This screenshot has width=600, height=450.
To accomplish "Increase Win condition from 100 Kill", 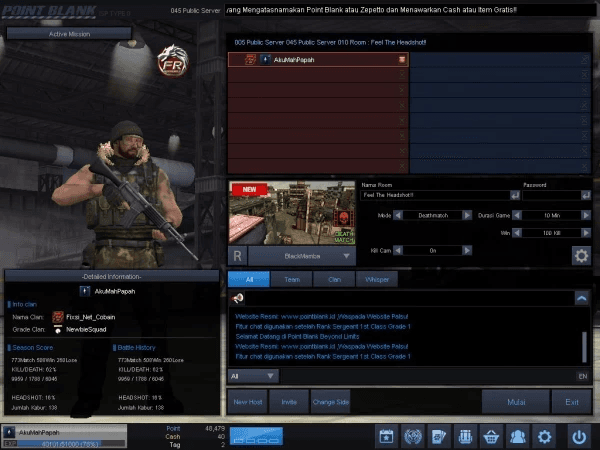I will click(586, 233).
